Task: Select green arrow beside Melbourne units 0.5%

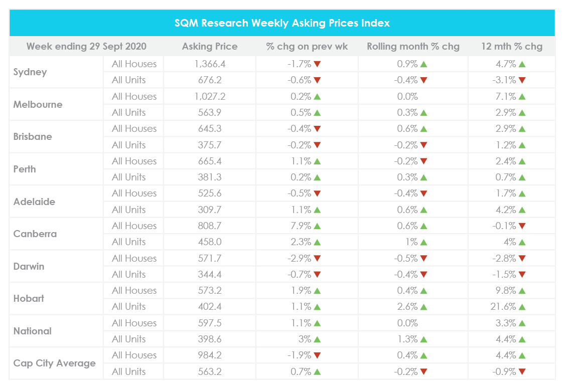Action: [317, 113]
